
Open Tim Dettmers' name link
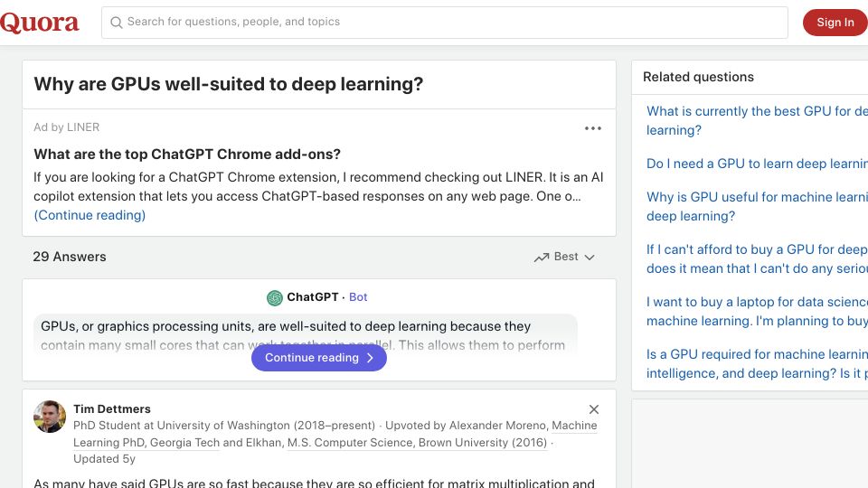[x=112, y=408]
